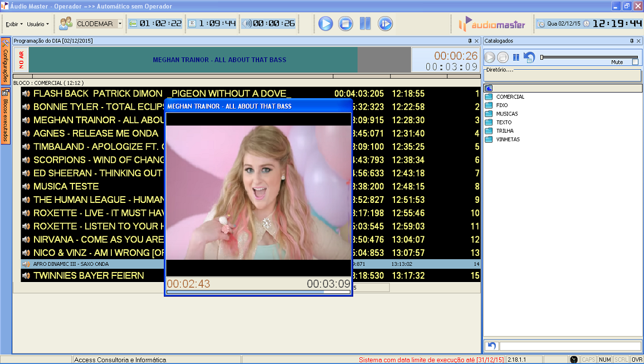The height and width of the screenshot is (364, 644).
Task: Enable the Mute checkbox
Action: [635, 62]
